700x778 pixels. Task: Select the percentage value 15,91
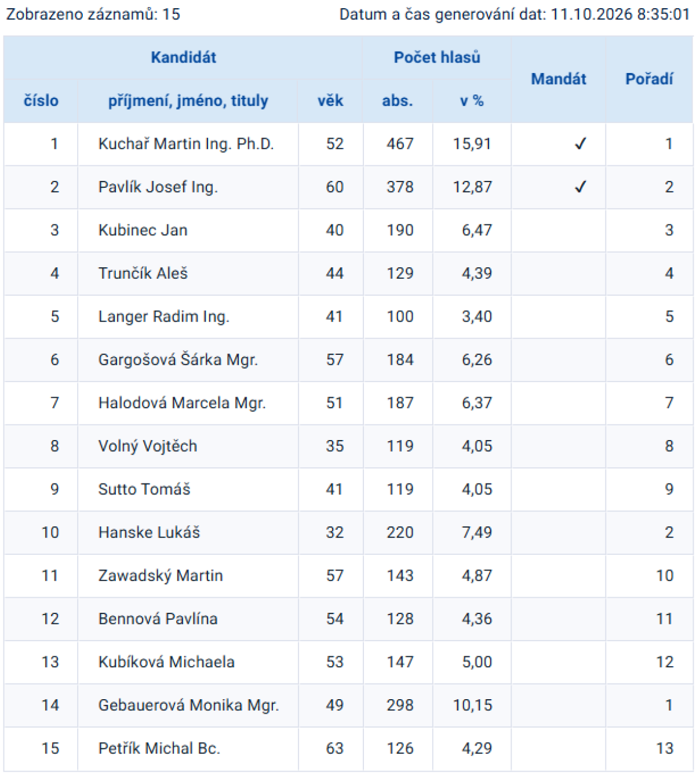coord(472,144)
